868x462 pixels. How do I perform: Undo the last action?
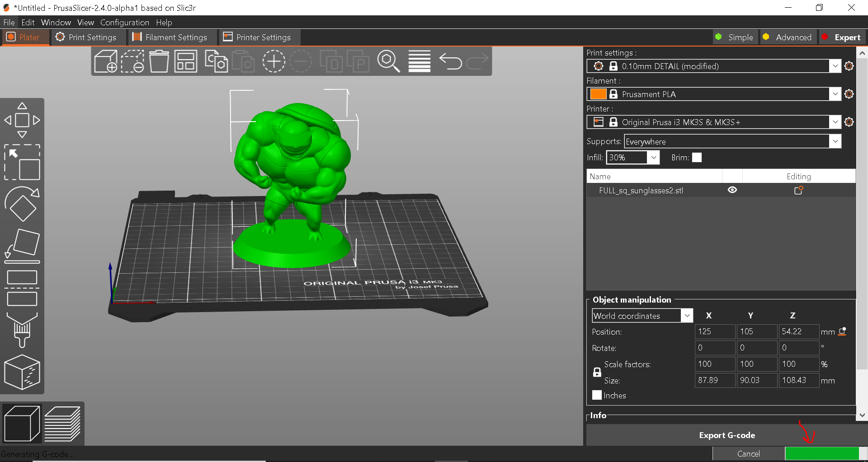pyautogui.click(x=450, y=61)
